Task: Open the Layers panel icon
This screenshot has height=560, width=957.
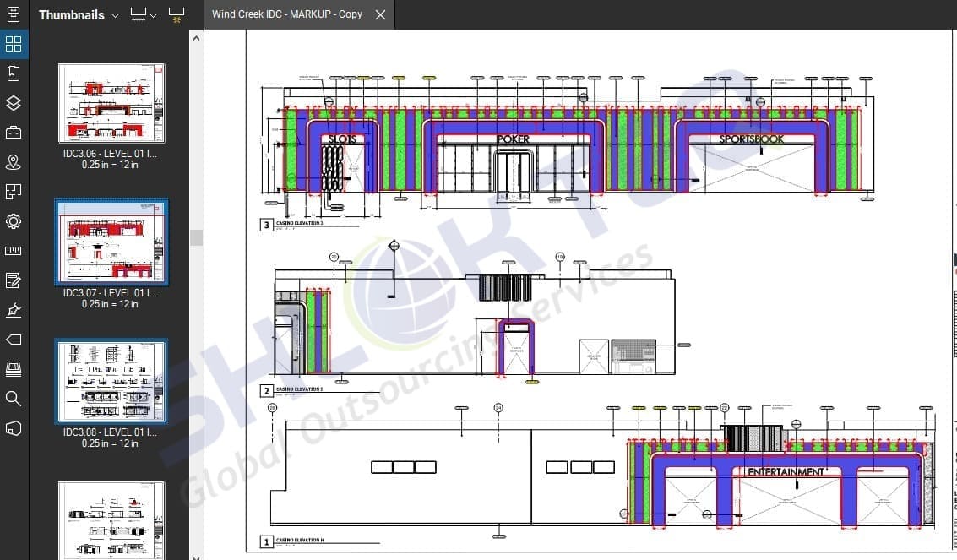Action: [x=14, y=102]
